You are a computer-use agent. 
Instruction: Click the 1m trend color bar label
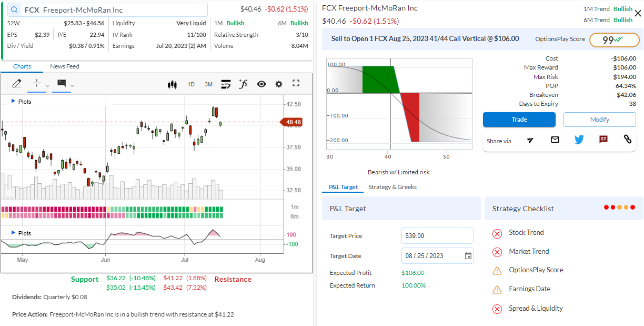[x=295, y=207]
